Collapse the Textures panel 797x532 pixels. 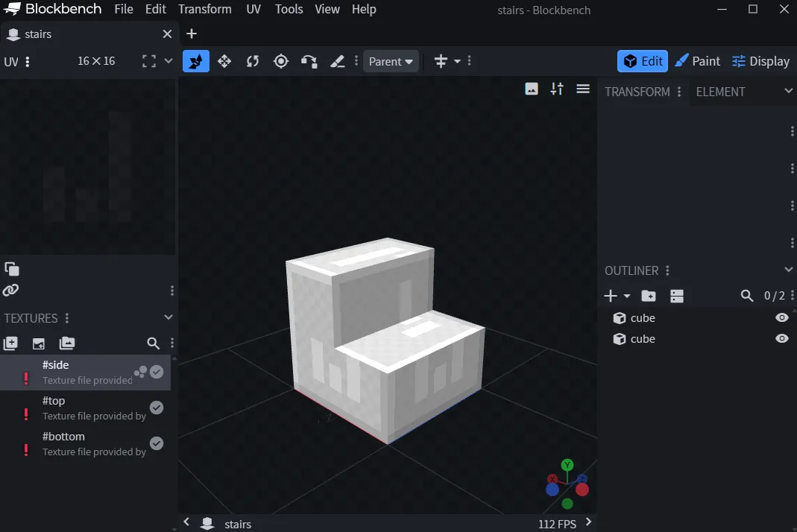click(168, 317)
